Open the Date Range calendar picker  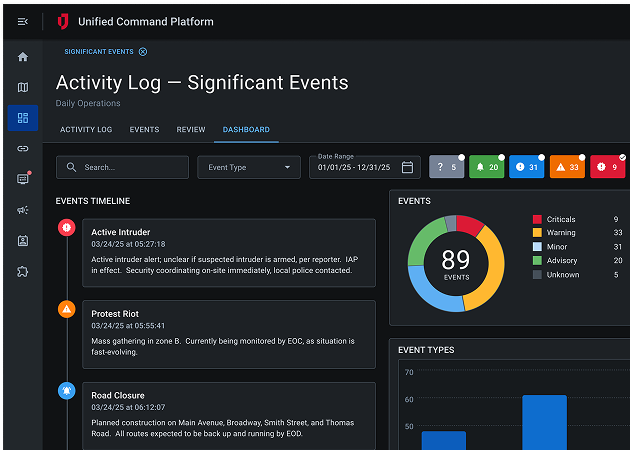coord(407,167)
